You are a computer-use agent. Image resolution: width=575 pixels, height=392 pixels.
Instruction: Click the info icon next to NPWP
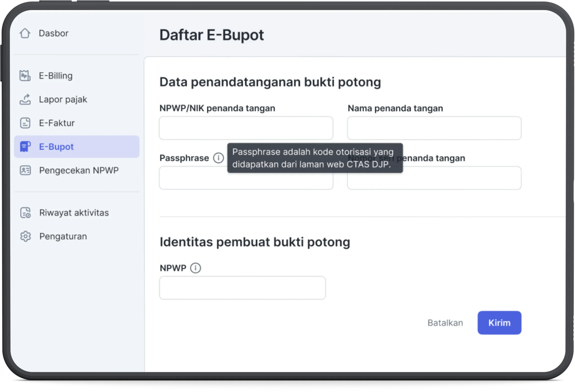tap(195, 268)
